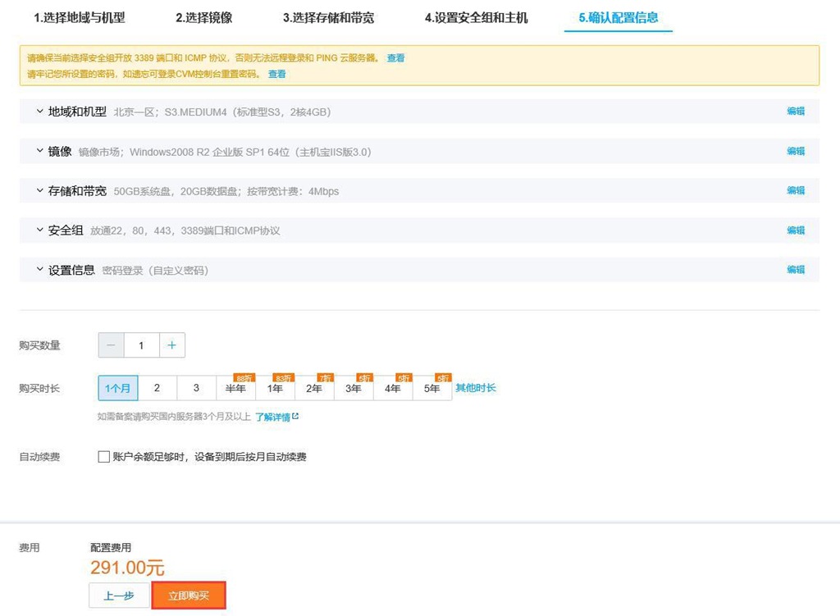Open the 了解详情 external link
Image resolution: width=840 pixels, height=616 pixels.
tap(276, 417)
